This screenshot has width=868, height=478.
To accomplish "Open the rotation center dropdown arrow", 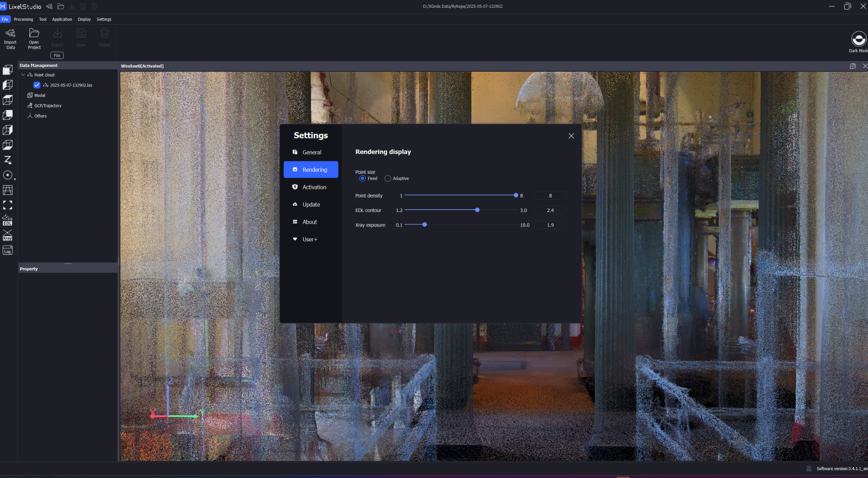I will click(15, 179).
